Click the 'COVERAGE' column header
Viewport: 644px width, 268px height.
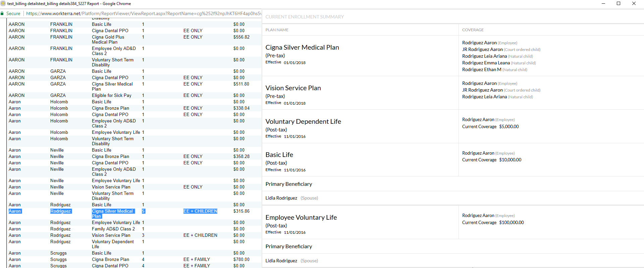(x=473, y=30)
